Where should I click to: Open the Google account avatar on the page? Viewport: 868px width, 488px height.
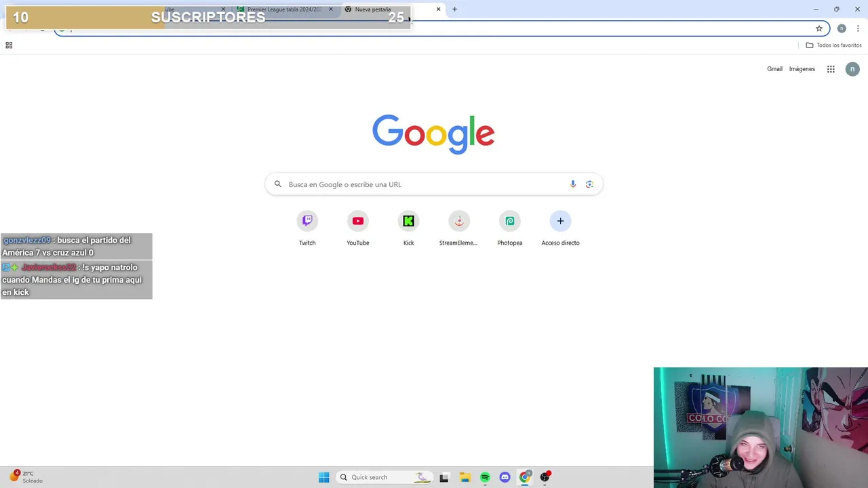tap(852, 69)
